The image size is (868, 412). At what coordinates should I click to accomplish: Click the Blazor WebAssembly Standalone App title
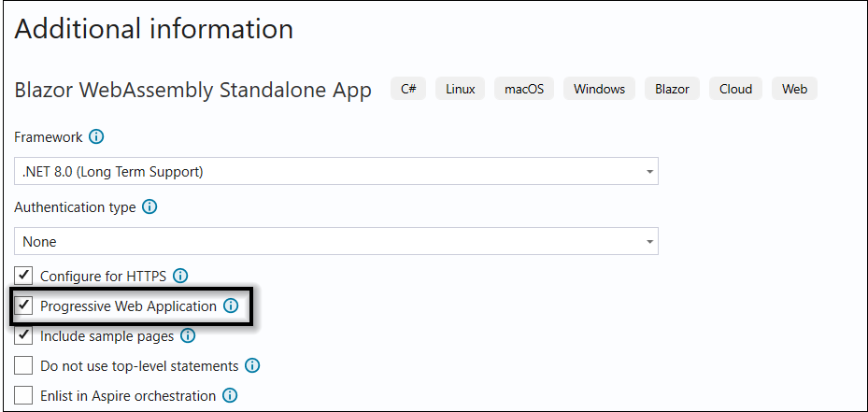tap(192, 91)
